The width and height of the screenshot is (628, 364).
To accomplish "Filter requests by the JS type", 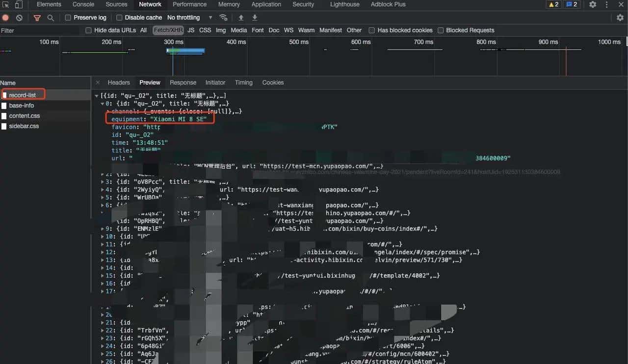I will point(191,30).
